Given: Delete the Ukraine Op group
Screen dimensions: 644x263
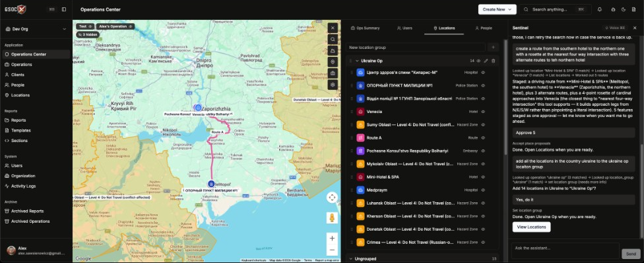Looking at the screenshot, I should 494,61.
